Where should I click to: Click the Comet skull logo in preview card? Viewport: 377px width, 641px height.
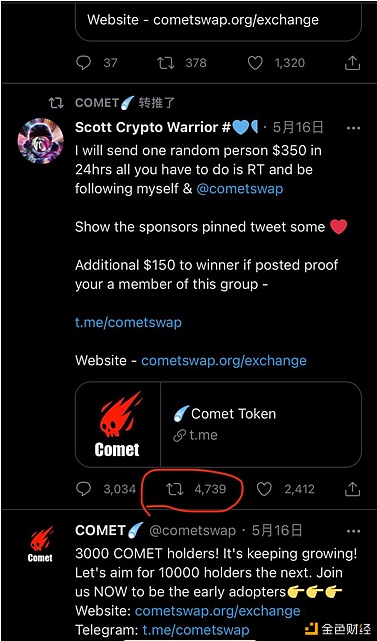[x=117, y=424]
